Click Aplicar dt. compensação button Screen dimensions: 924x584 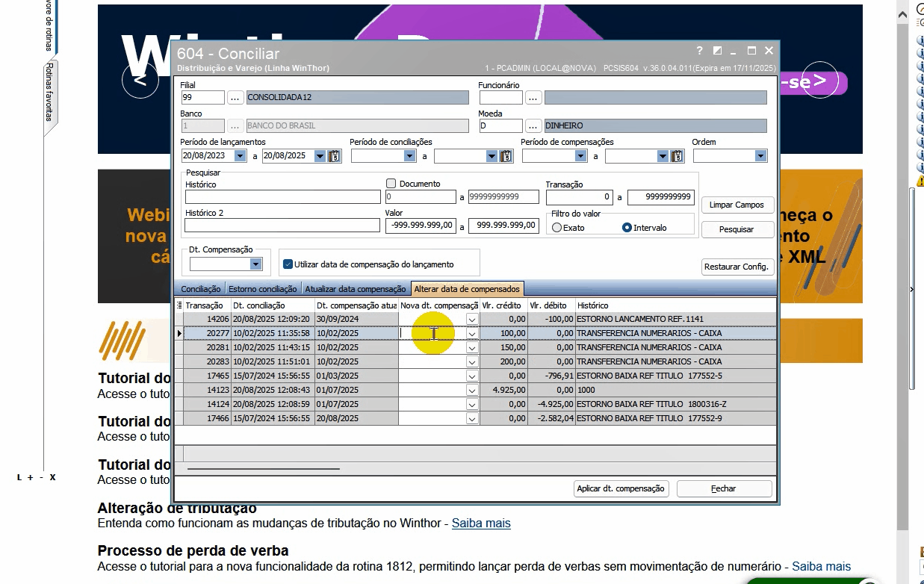click(620, 488)
